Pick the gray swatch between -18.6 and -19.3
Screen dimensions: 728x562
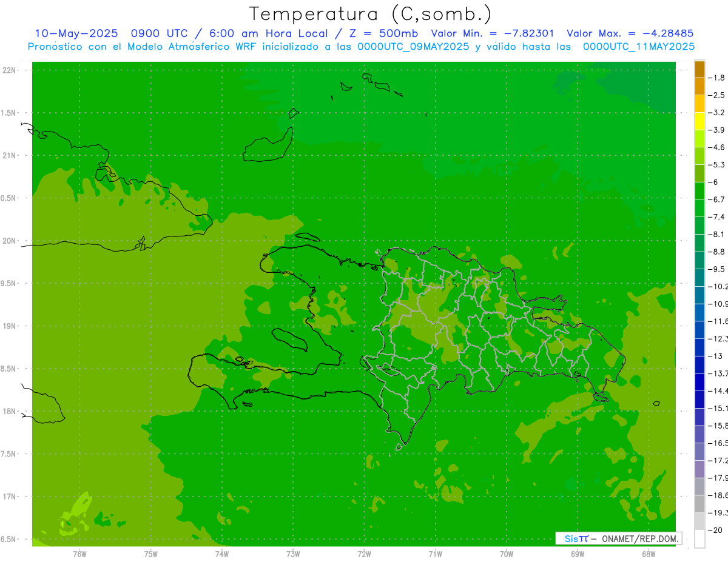[699, 504]
